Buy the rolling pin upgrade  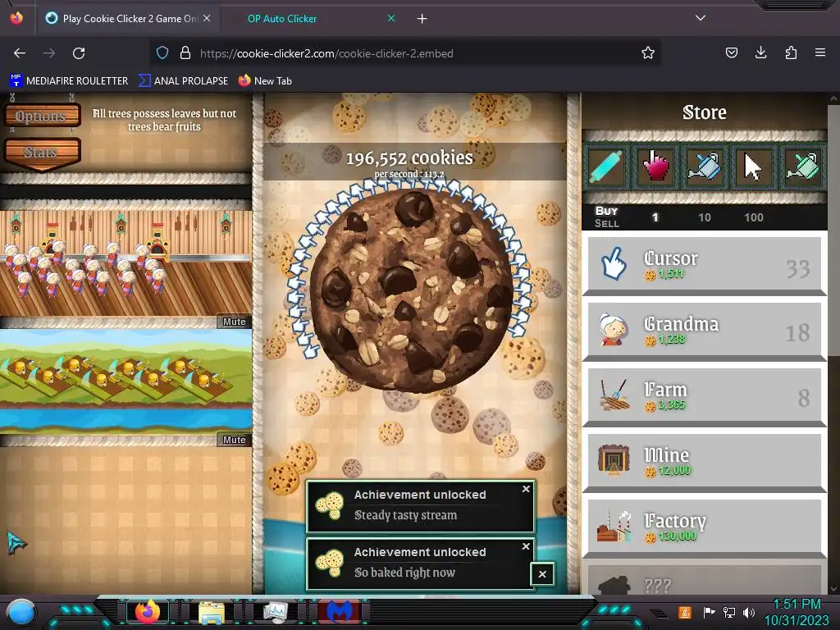606,167
